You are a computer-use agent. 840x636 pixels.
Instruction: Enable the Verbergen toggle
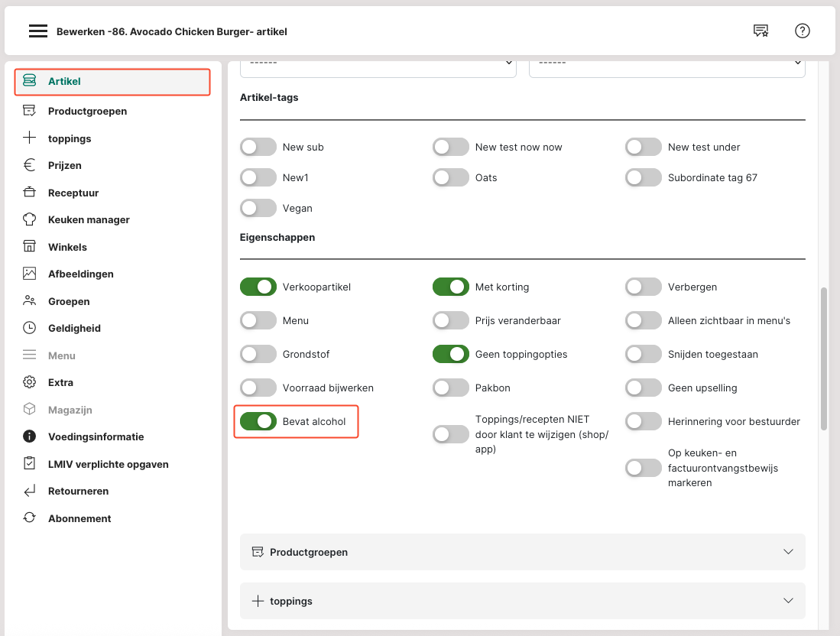[x=644, y=287]
